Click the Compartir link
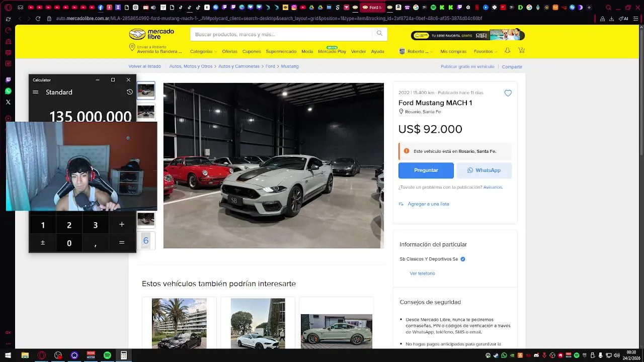The width and height of the screenshot is (644, 362). tap(512, 66)
